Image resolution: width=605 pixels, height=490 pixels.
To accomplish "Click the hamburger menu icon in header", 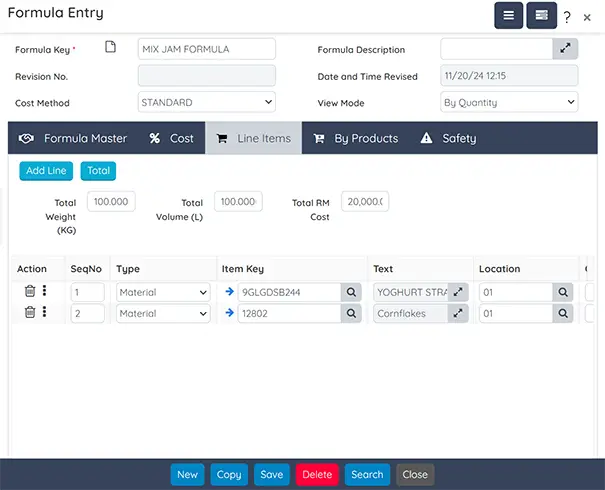I will pos(508,16).
